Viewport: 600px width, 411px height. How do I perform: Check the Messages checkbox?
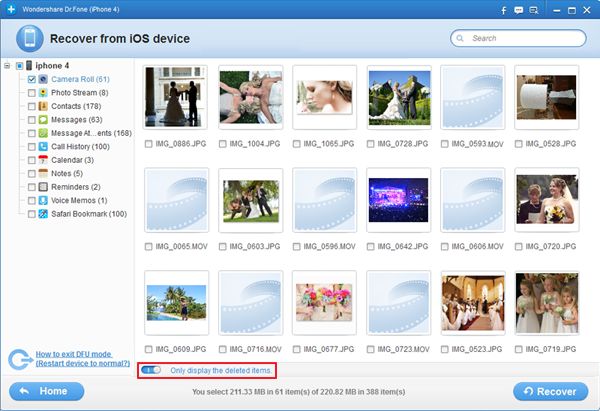(x=32, y=120)
